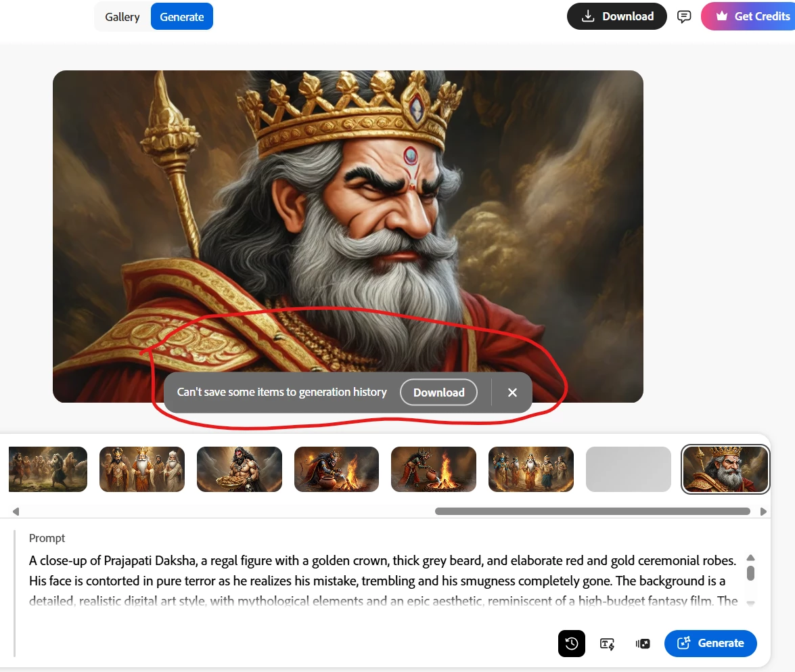Select the three sages thumbnail
Viewport: 795px width, 672px height.
click(142, 469)
